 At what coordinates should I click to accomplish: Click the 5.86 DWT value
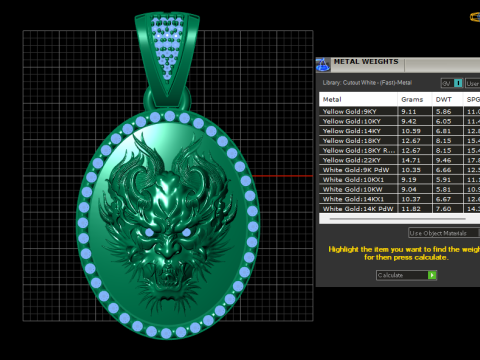click(x=444, y=112)
